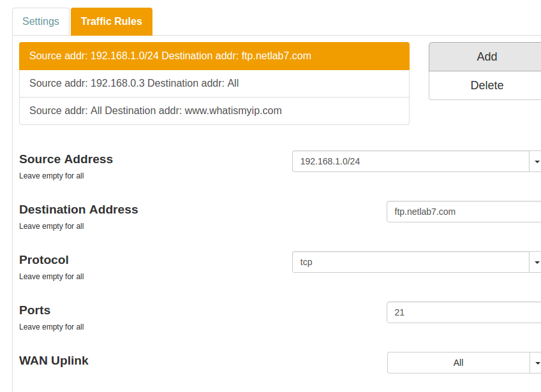Screen dimensions: 541x392
Task: Choose the rule with source 192.168.0.3
Action: point(214,83)
